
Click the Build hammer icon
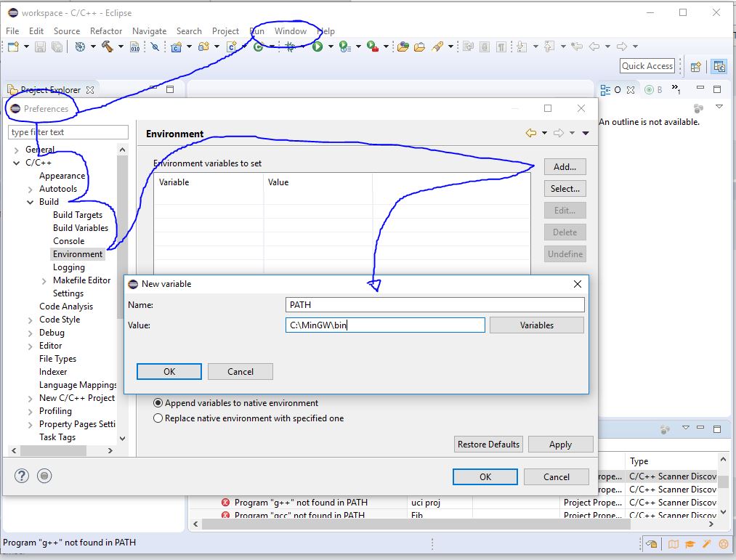click(x=107, y=47)
